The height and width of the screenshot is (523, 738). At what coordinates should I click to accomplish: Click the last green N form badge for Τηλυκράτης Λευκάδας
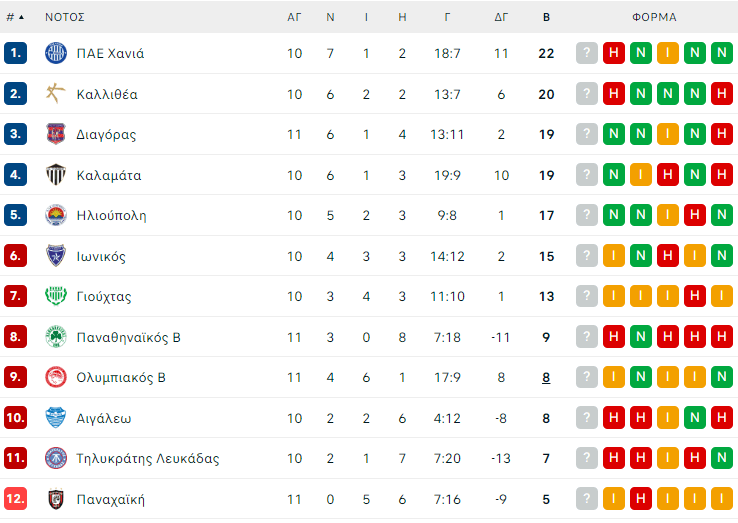click(x=721, y=458)
